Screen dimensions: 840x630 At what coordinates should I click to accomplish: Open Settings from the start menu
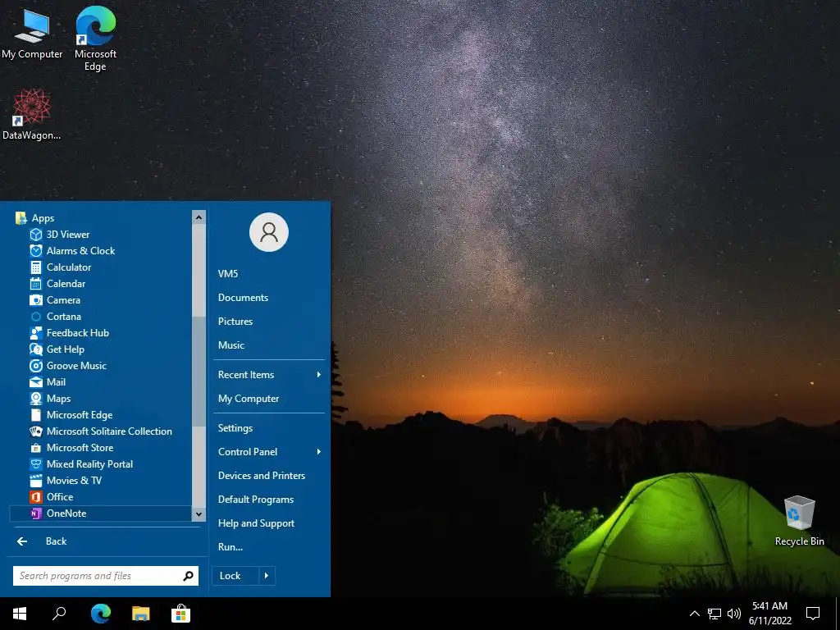pyautogui.click(x=269, y=428)
